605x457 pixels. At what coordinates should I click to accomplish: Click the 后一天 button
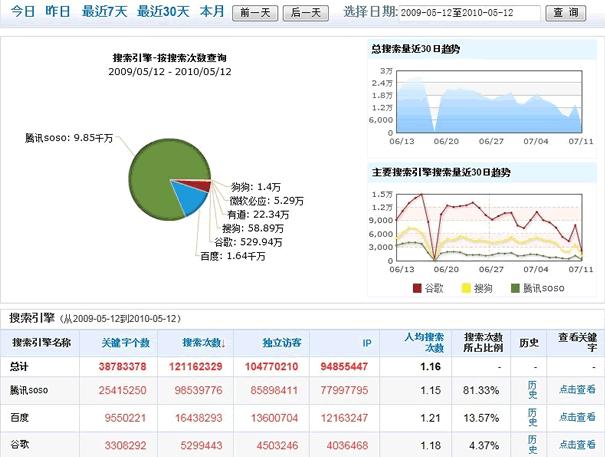coord(303,13)
